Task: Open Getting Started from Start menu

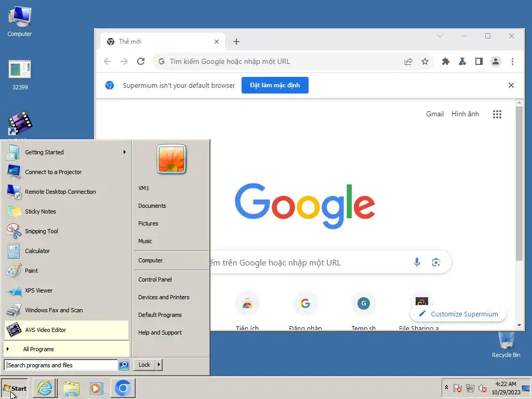Action: click(x=66, y=152)
